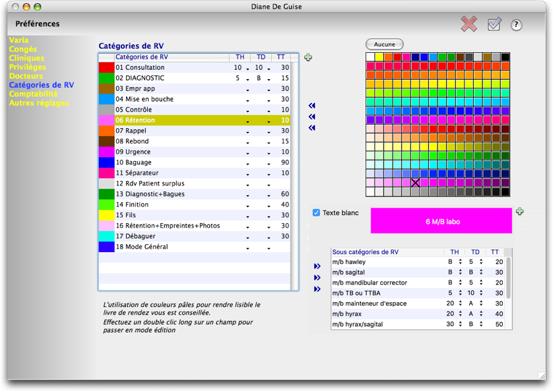553x392 pixels.
Task: Go to Cliniques in the sidebar
Action: (x=27, y=58)
